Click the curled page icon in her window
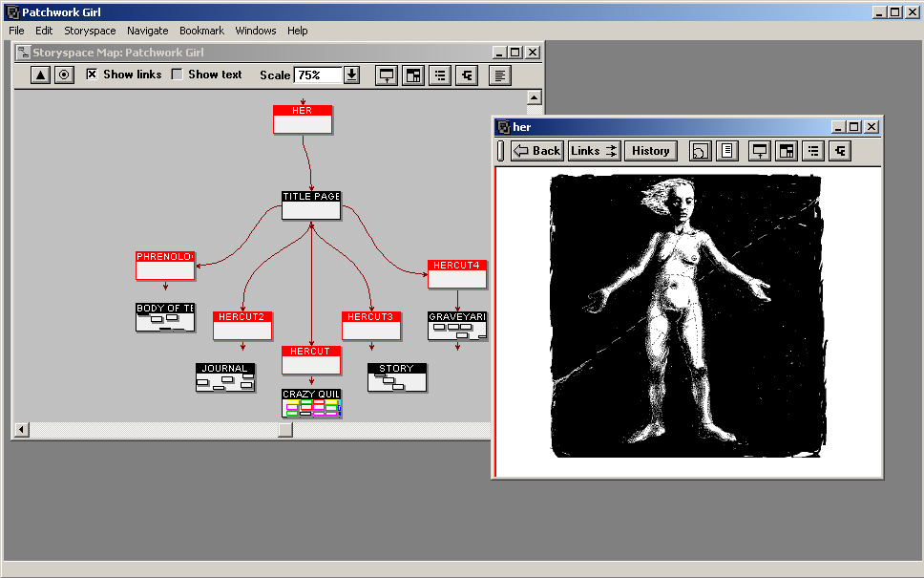 click(x=700, y=151)
